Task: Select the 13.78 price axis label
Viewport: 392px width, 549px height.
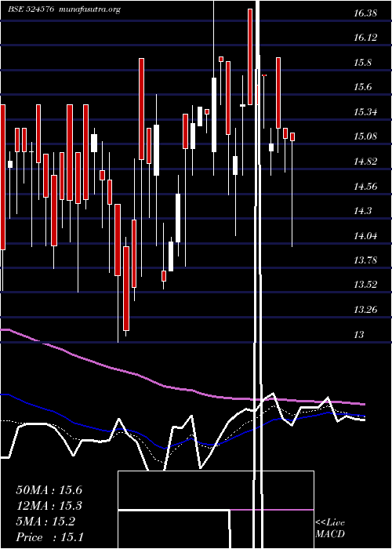Action: click(365, 260)
